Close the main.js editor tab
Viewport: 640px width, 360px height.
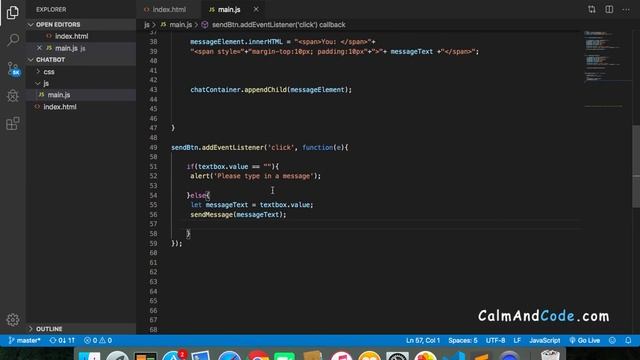coord(256,9)
